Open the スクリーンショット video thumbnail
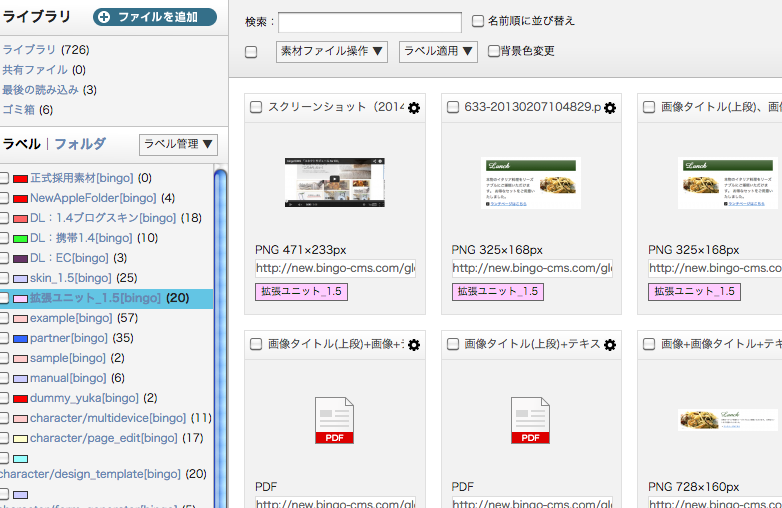Screen dimensions: 782x508 (335, 182)
